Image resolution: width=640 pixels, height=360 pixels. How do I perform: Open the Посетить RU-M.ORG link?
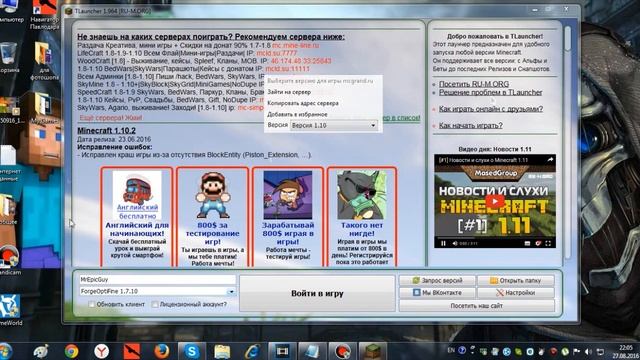click(474, 84)
